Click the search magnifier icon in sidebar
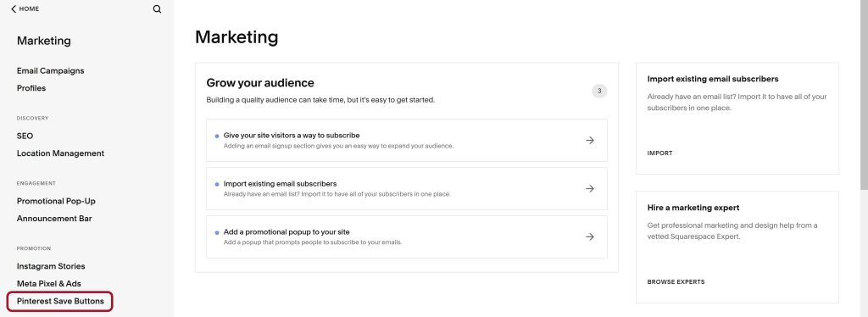The width and height of the screenshot is (868, 317). pos(157,9)
